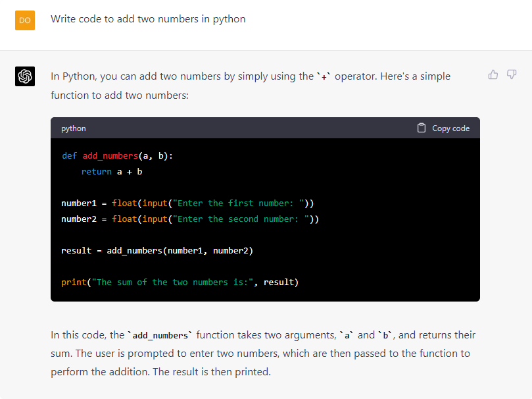The height and width of the screenshot is (399, 532).
Task: Click the inline `b` argument in explanation
Action: [x=385, y=336]
